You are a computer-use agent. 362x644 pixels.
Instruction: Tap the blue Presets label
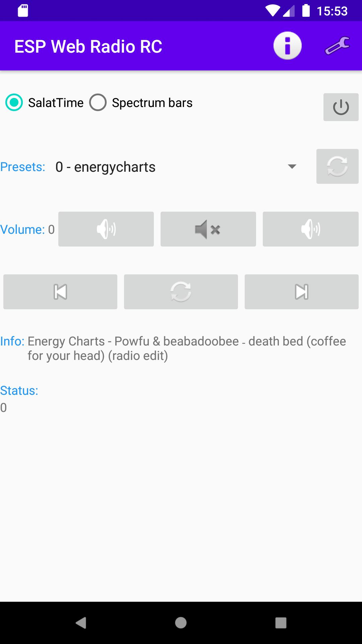[x=23, y=167]
